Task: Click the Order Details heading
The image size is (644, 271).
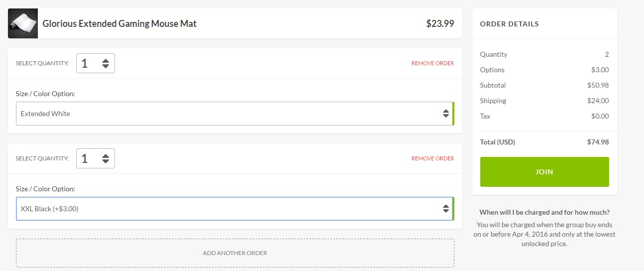Action: pos(509,24)
